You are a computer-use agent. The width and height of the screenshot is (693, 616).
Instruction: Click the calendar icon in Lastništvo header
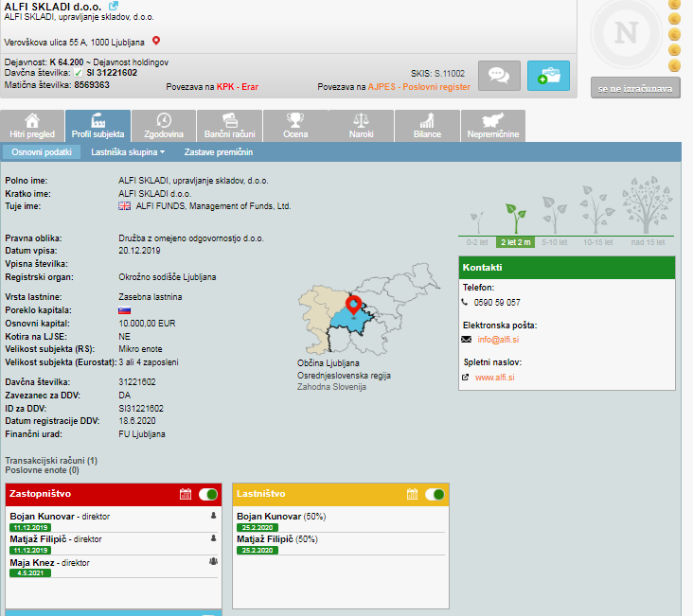pos(412,494)
